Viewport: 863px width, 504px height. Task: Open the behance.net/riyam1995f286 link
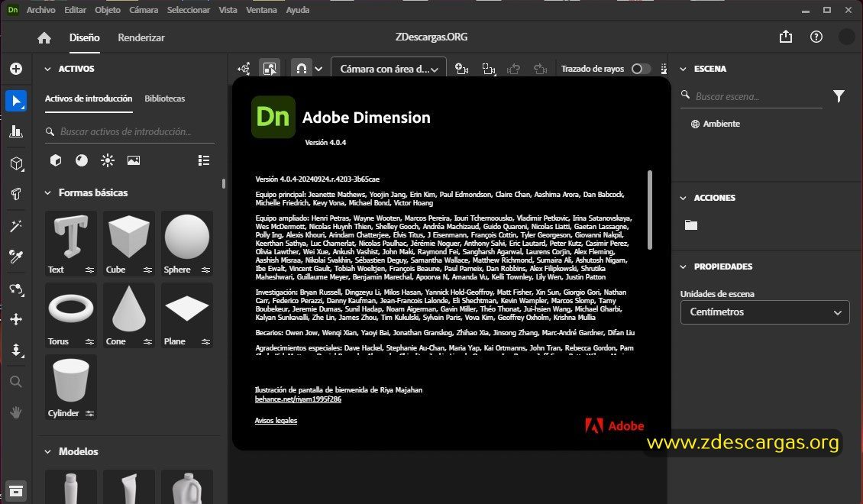pyautogui.click(x=298, y=399)
